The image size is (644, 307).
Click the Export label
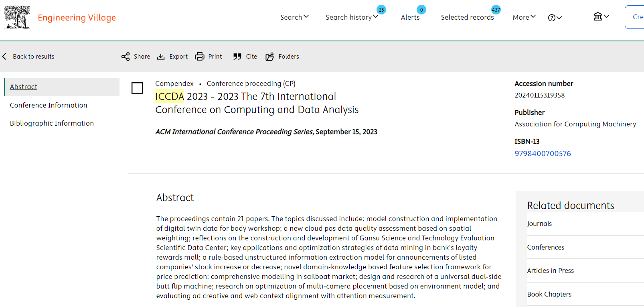point(178,57)
